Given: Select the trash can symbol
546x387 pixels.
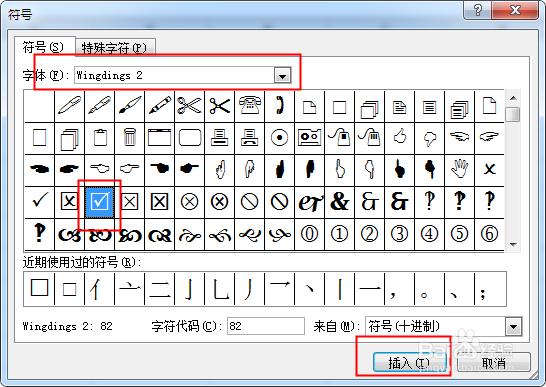Looking at the screenshot, I should (x=130, y=138).
